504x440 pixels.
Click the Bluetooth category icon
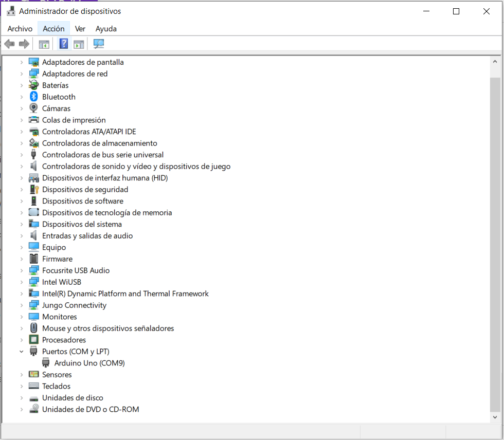tap(33, 97)
